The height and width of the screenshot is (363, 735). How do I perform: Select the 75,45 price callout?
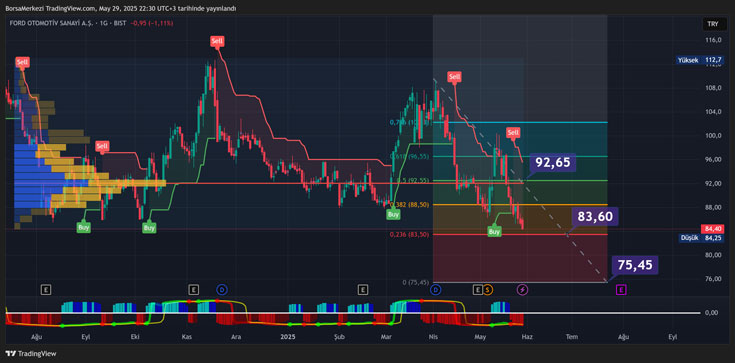[x=635, y=265]
